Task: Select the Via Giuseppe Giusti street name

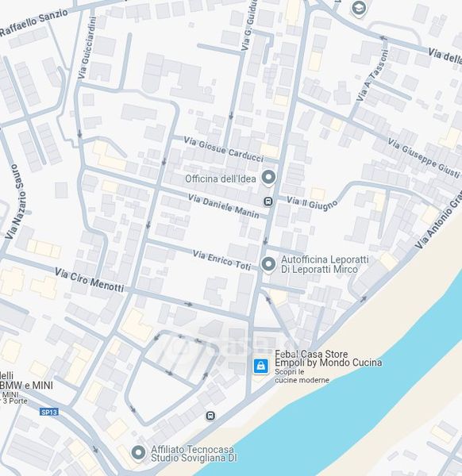Action: (424, 158)
